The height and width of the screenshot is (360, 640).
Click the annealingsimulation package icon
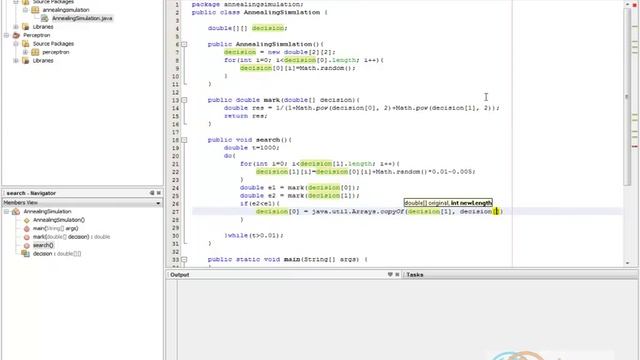[x=36, y=10]
